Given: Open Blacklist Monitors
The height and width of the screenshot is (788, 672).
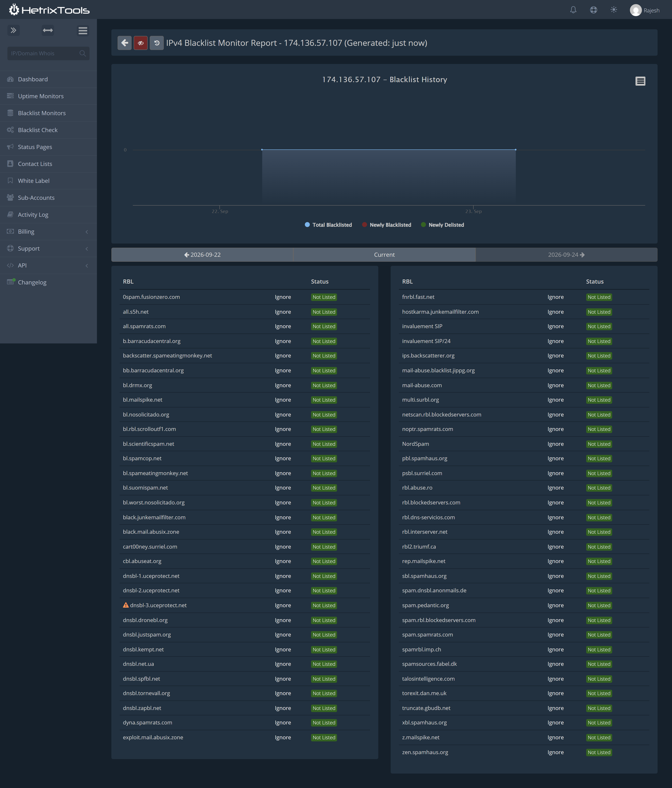Looking at the screenshot, I should (48, 113).
